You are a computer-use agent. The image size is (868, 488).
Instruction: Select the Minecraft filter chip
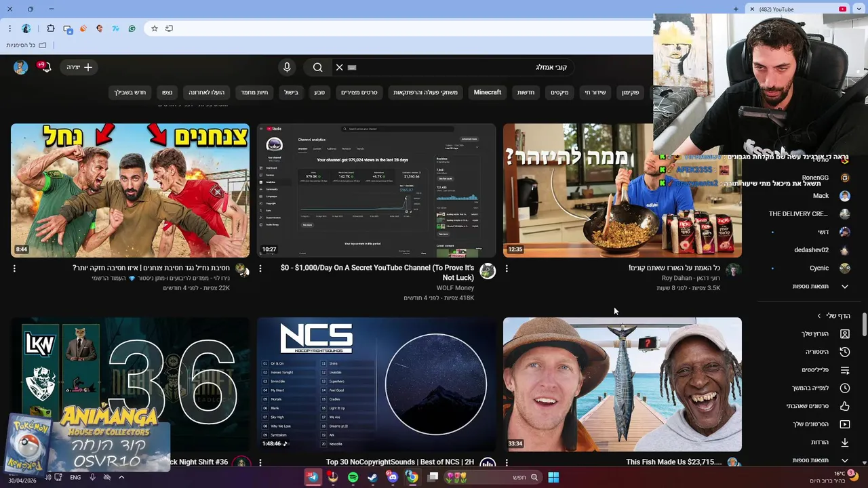tap(488, 92)
